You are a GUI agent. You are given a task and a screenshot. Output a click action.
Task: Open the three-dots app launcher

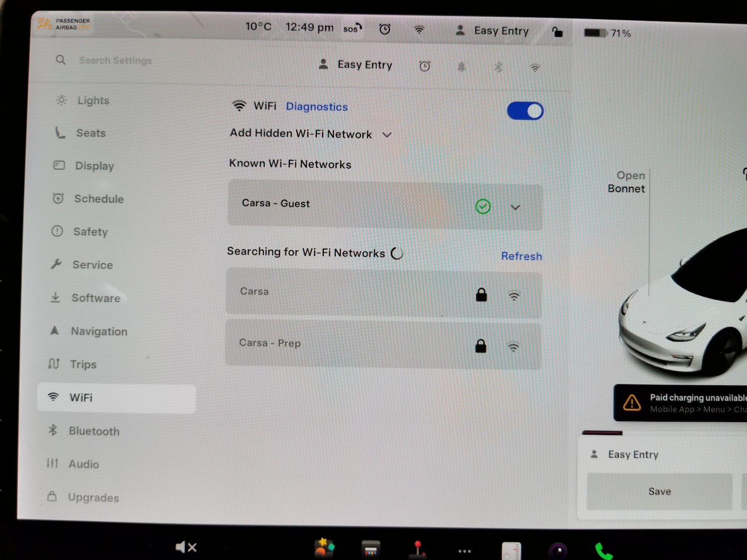point(464,551)
